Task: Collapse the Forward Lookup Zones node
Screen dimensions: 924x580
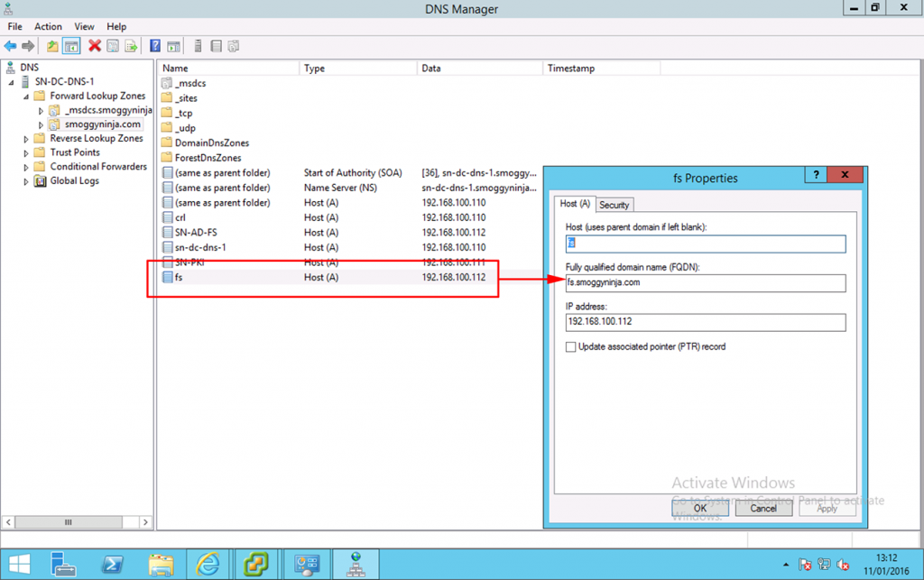Action: click(x=25, y=96)
